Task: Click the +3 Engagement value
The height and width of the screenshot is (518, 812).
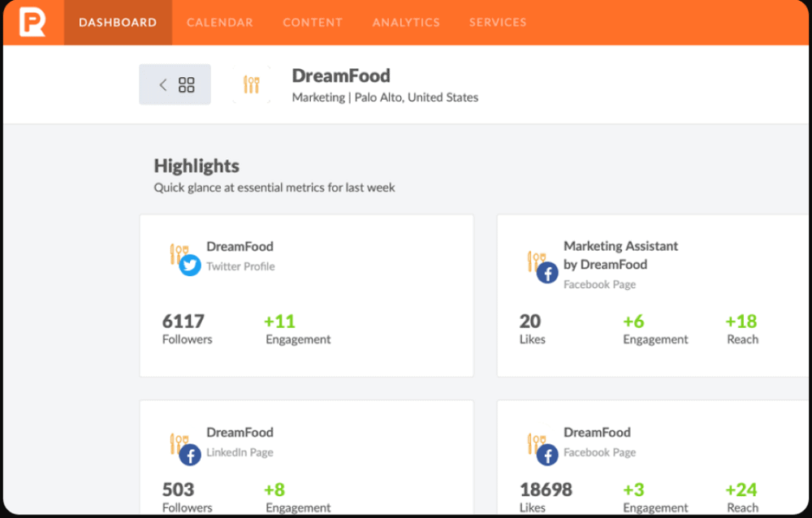Action: 634,490
